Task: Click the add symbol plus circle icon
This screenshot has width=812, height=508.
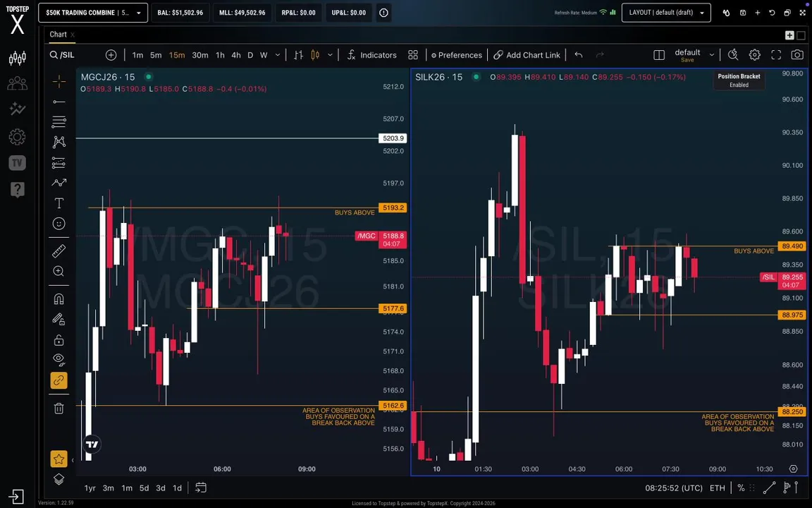Action: [111, 55]
